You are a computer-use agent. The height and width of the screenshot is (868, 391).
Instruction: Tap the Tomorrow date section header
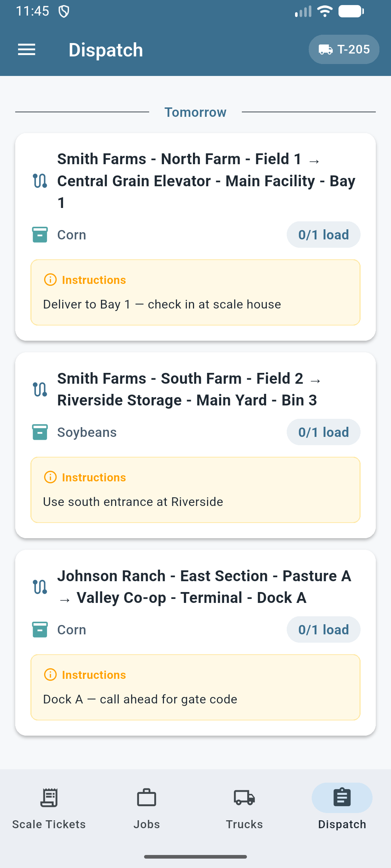click(x=195, y=112)
